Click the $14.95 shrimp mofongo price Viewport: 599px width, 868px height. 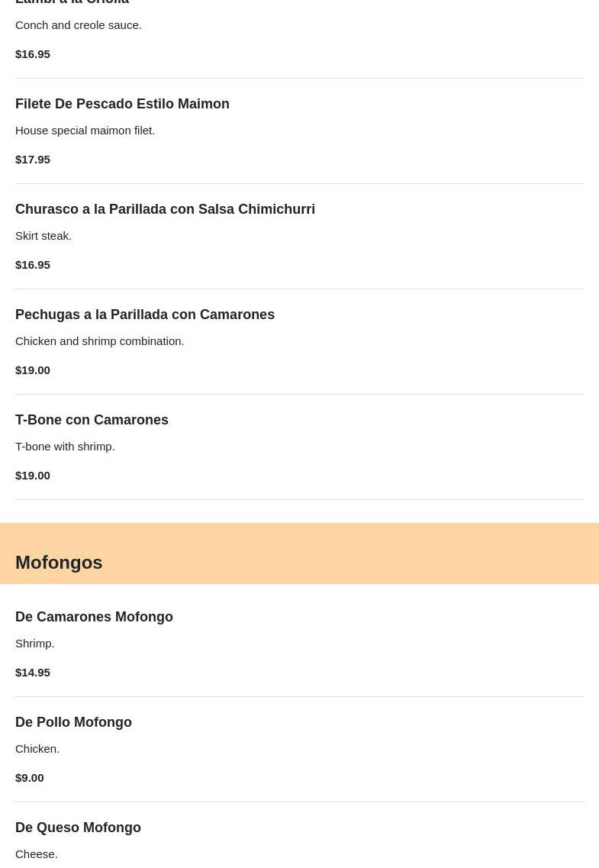pyautogui.click(x=33, y=673)
